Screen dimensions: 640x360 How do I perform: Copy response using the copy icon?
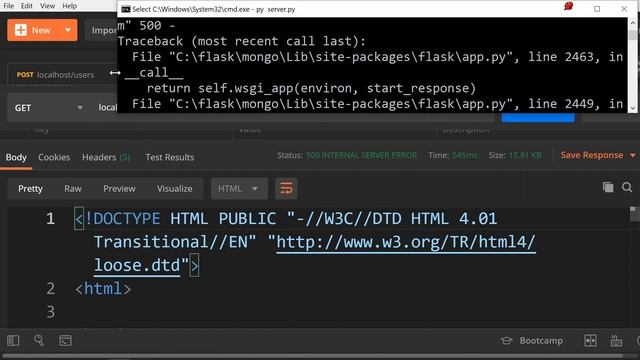click(608, 187)
